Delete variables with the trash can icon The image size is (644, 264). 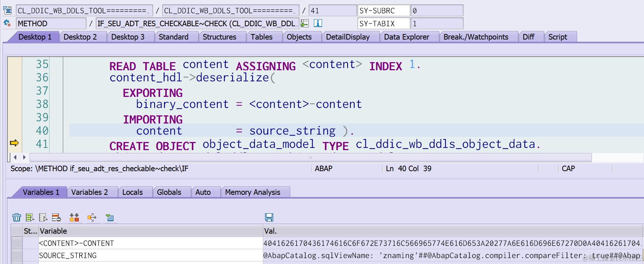[x=17, y=217]
